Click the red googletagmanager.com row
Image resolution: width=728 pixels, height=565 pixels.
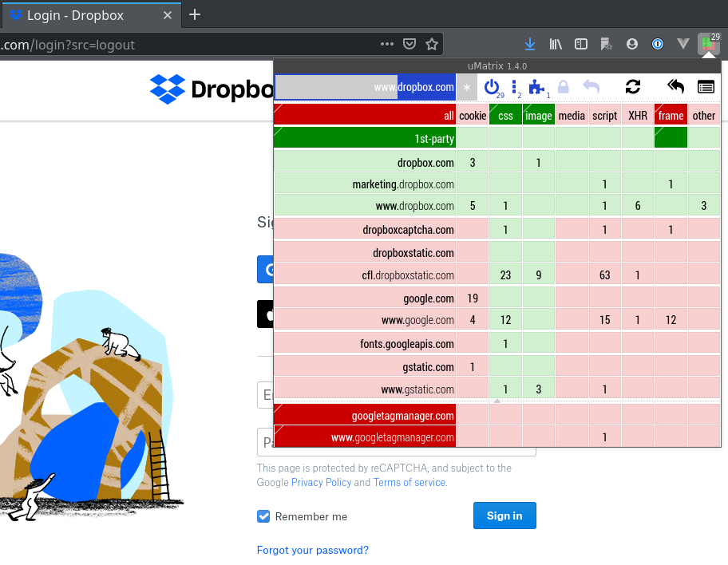coord(365,415)
